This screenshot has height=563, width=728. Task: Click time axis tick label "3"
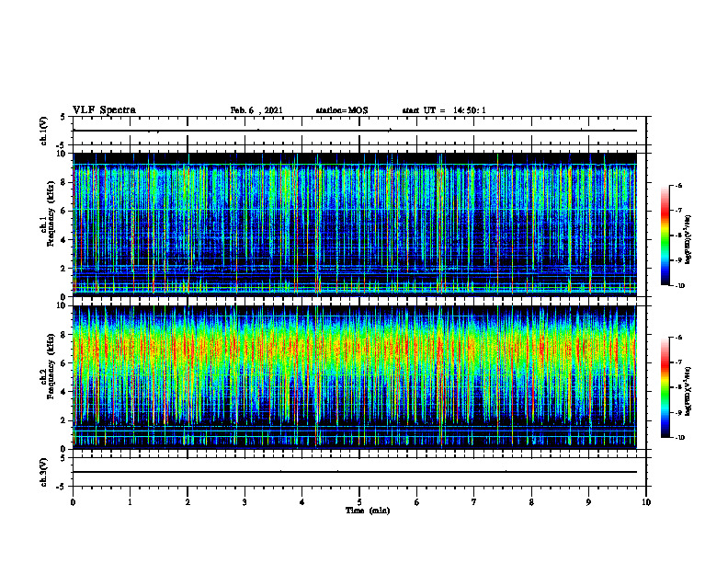[x=245, y=502]
